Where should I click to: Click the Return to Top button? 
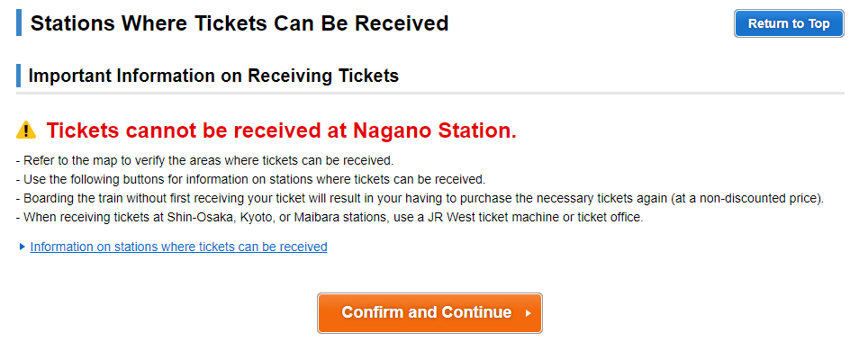[x=789, y=23]
